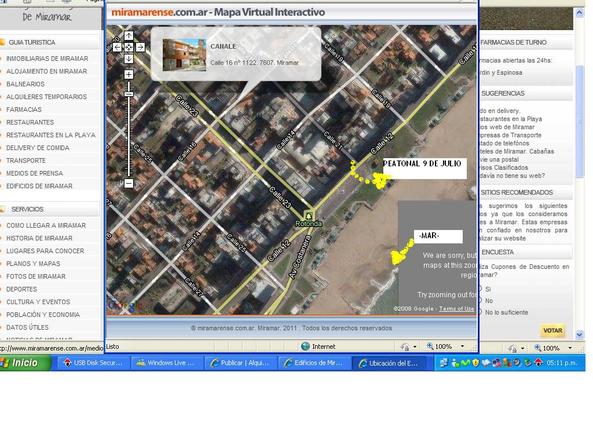Open Datos Útiles link
Viewport: 593px width, 445px height.
click(x=27, y=327)
